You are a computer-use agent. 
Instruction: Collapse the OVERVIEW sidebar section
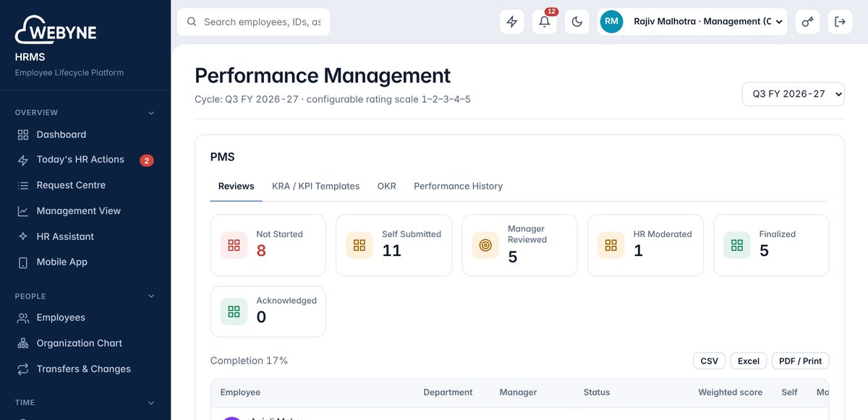click(151, 113)
